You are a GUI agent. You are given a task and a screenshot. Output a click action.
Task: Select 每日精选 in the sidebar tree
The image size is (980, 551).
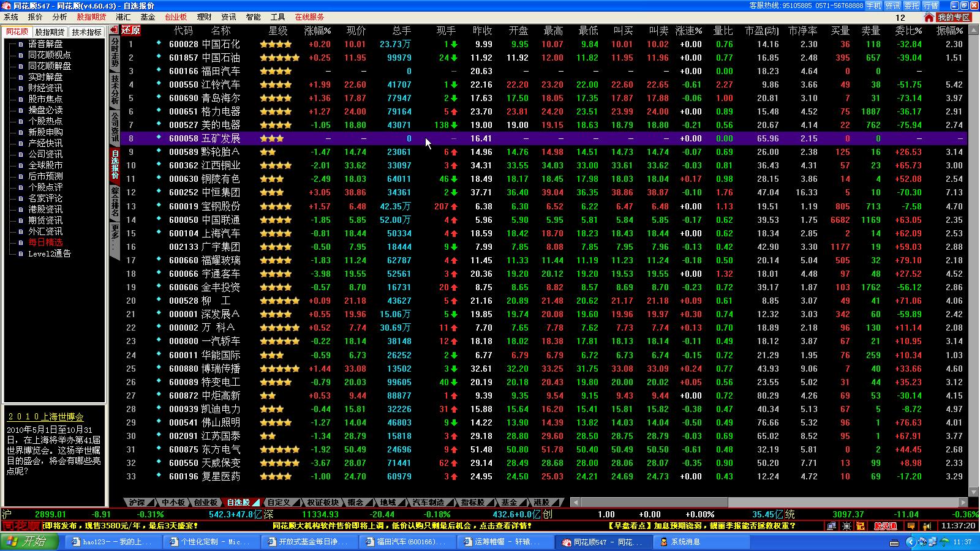45,242
